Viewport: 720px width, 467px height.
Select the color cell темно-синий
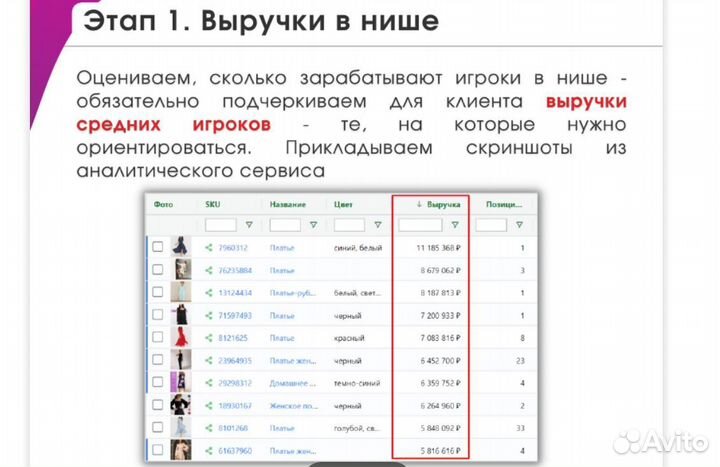pyautogui.click(x=357, y=383)
